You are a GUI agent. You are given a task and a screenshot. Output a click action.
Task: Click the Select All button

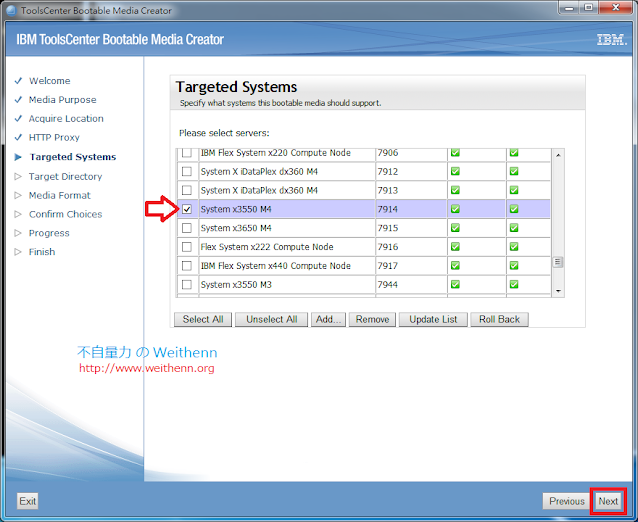203,319
